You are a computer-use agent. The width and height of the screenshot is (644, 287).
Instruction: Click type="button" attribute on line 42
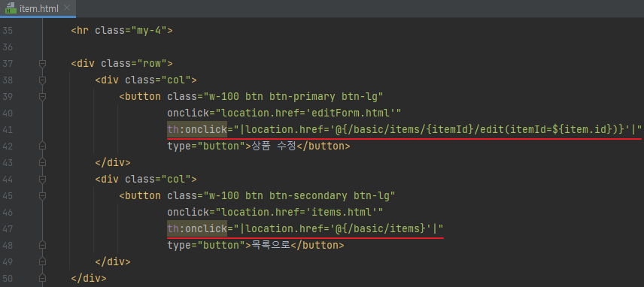(x=206, y=147)
